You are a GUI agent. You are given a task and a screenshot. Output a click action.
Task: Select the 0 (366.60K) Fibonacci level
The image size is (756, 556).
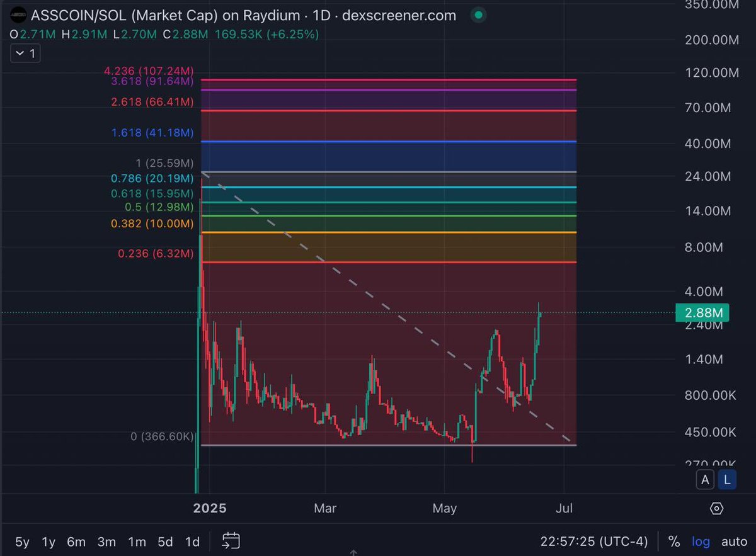click(x=162, y=436)
